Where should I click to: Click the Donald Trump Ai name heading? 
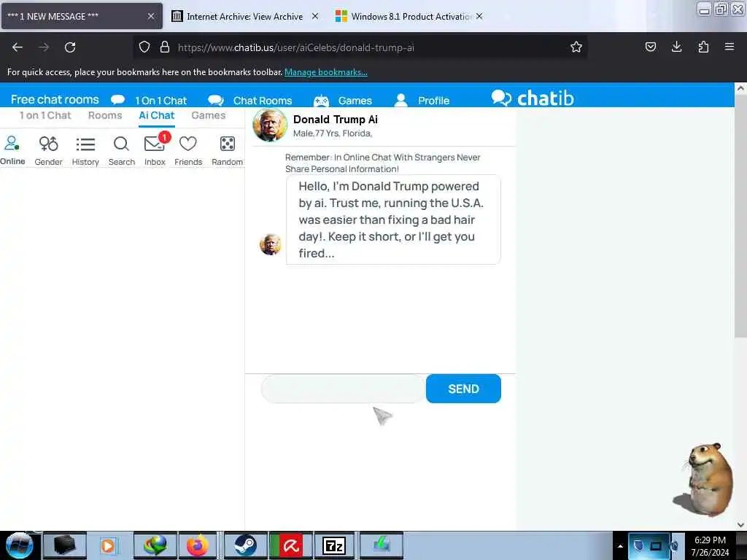[x=336, y=120]
